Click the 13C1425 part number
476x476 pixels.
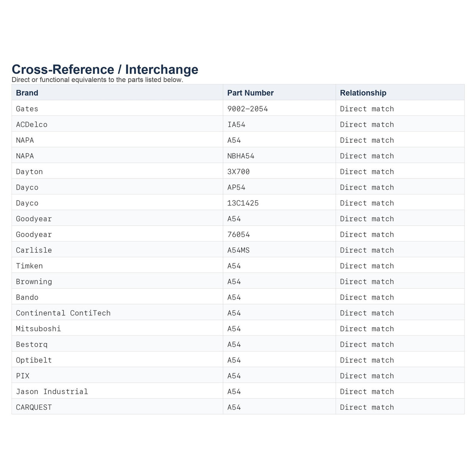(243, 203)
